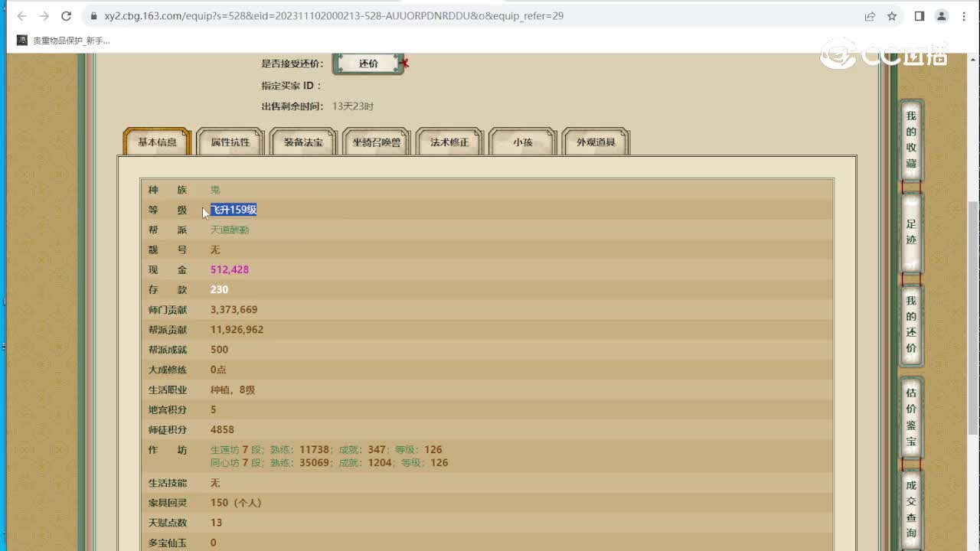Image resolution: width=980 pixels, height=551 pixels.
Task: Switch to the 属性抗性 tab
Action: [x=230, y=142]
